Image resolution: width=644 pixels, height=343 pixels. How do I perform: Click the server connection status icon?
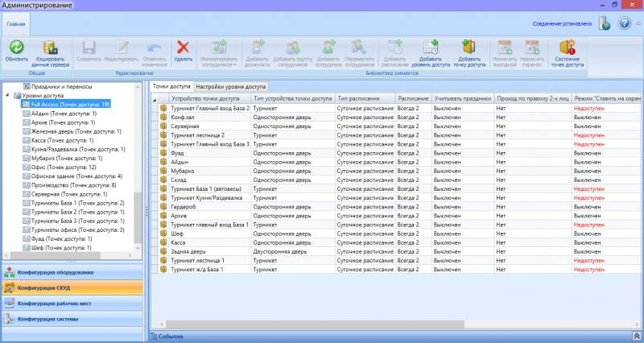[604, 23]
